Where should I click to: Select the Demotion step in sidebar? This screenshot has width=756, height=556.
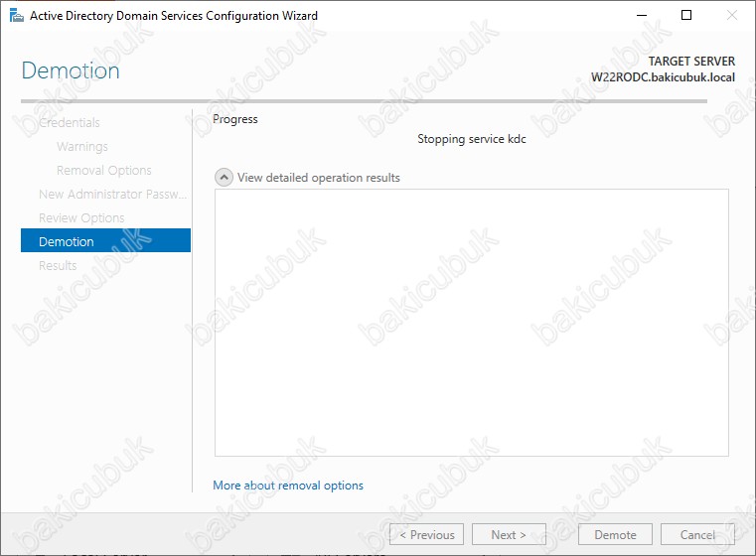point(105,240)
